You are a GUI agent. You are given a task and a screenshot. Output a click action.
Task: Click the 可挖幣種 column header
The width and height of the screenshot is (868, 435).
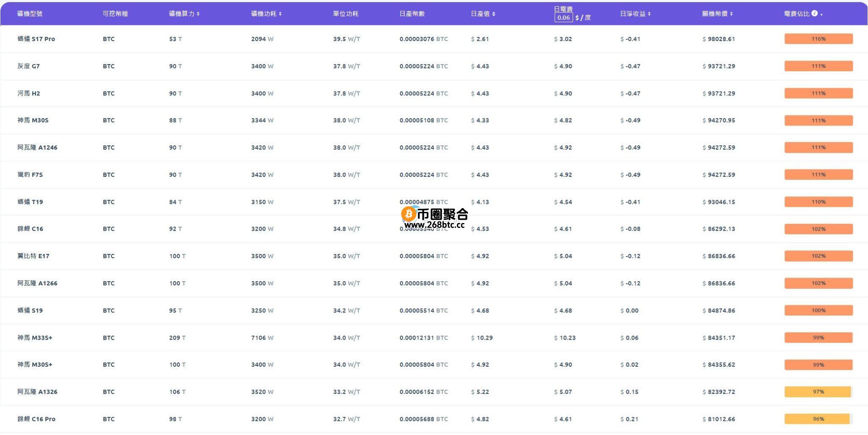click(115, 14)
